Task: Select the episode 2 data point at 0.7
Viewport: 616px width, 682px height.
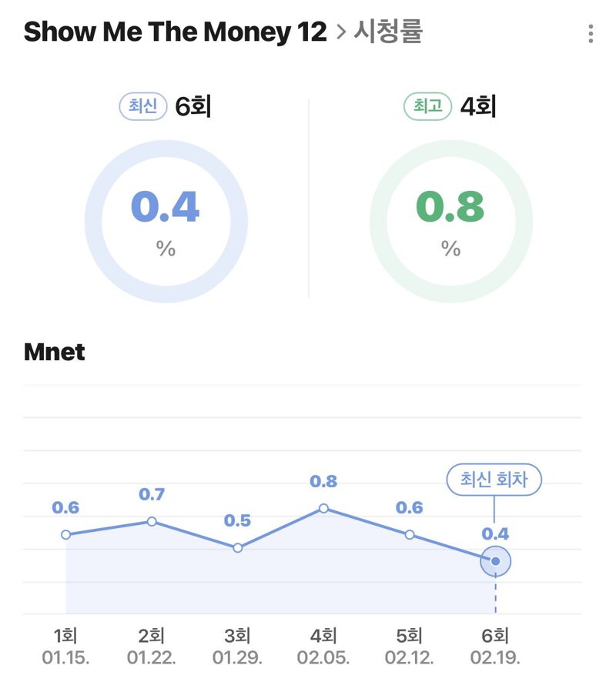Action: [152, 521]
